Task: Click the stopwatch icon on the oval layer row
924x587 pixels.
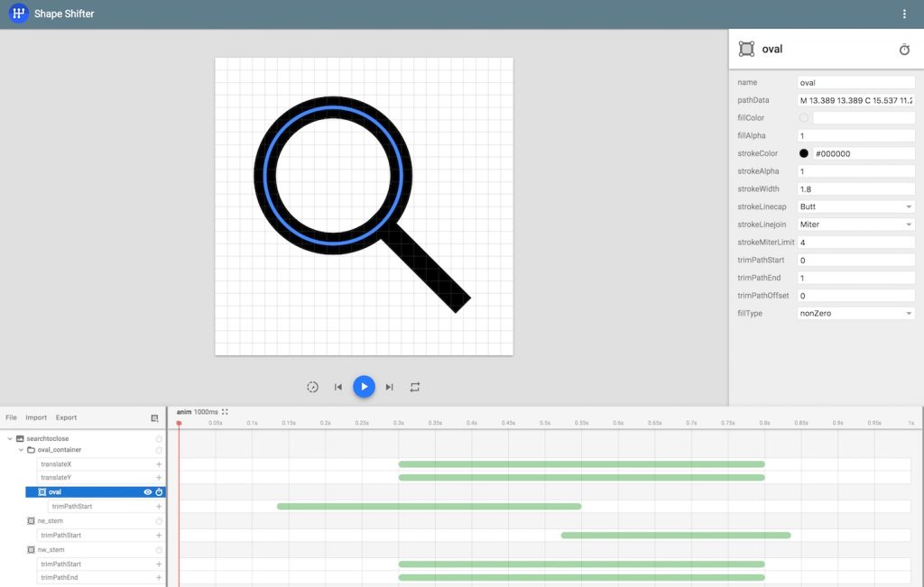Action: coord(159,492)
